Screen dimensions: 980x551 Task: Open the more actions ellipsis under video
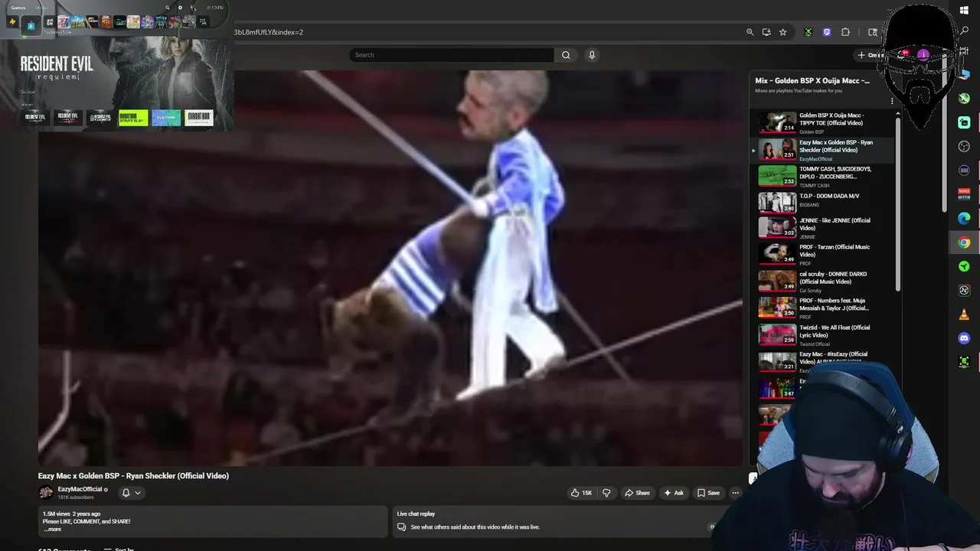735,493
